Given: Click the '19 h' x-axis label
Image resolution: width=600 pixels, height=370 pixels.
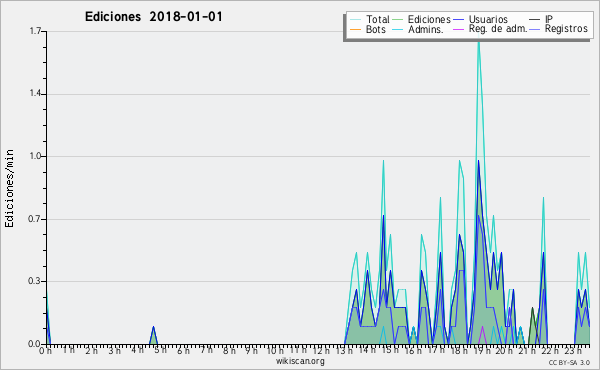Looking at the screenshot, I should tap(482, 350).
